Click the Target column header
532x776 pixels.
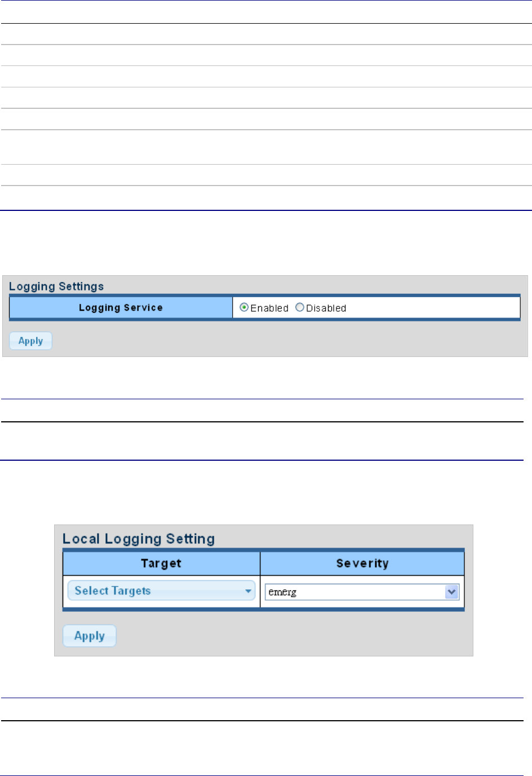coord(161,563)
